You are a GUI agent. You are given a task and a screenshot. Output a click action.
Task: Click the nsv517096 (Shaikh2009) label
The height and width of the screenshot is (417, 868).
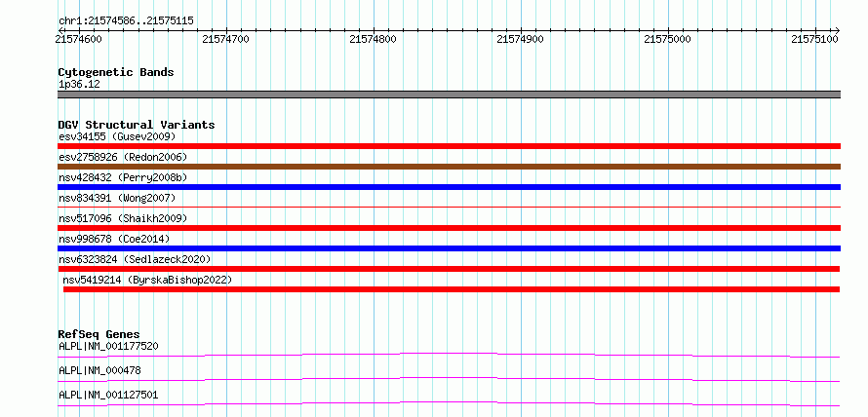point(123,218)
